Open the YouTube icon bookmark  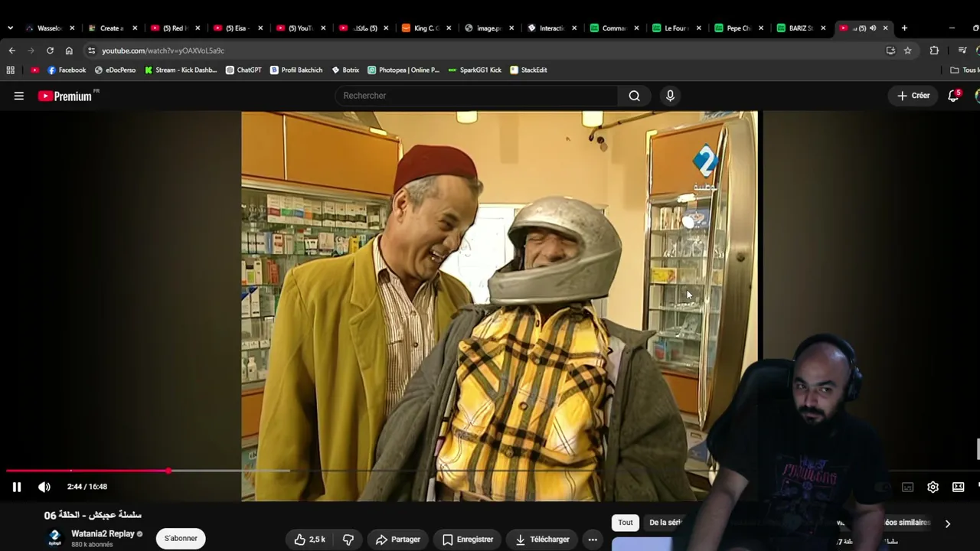click(x=34, y=70)
